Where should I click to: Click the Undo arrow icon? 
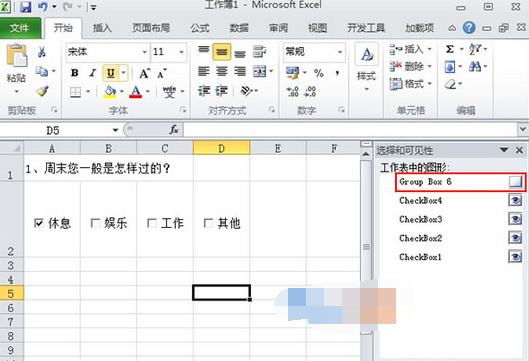[43, 7]
